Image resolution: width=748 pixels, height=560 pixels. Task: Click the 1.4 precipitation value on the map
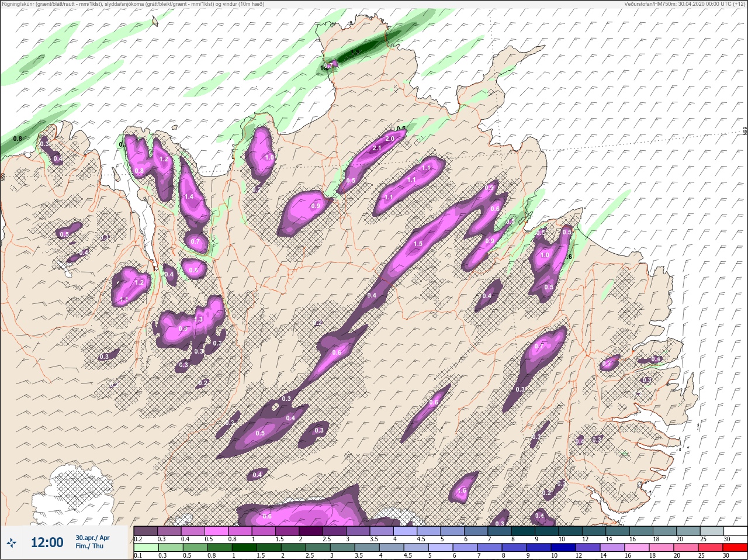(x=189, y=197)
